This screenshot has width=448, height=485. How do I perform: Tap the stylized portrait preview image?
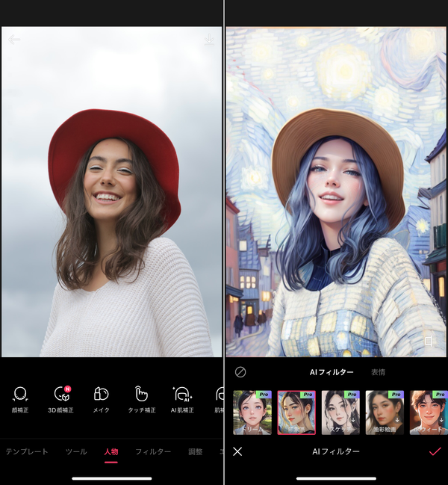click(336, 192)
